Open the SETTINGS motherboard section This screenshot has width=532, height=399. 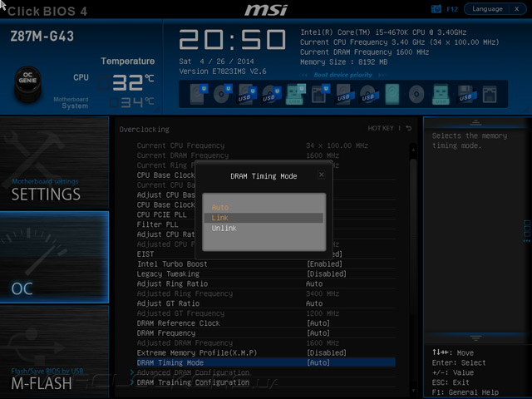pos(54,163)
